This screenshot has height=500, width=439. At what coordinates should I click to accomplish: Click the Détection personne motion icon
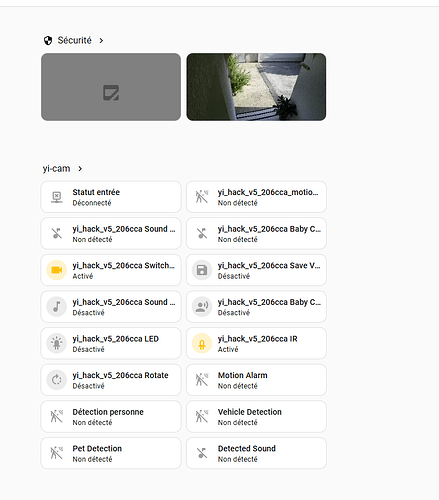(x=57, y=416)
